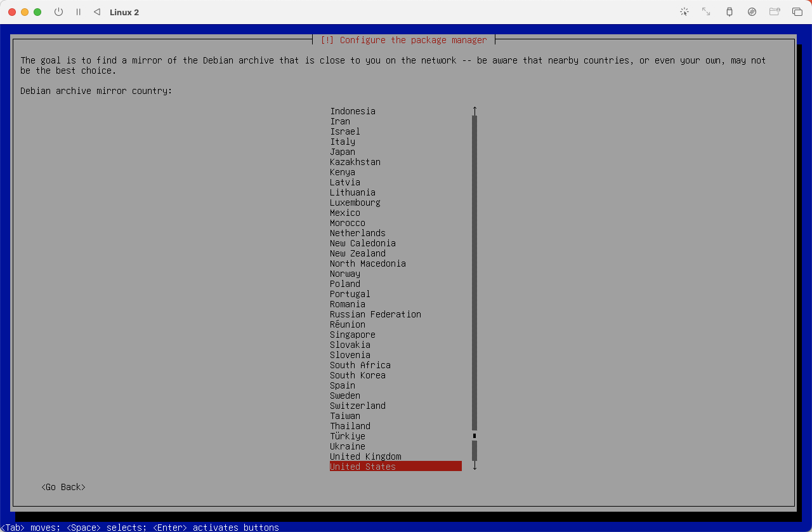Open the shared folder icon
This screenshot has height=532, width=812.
775,11
